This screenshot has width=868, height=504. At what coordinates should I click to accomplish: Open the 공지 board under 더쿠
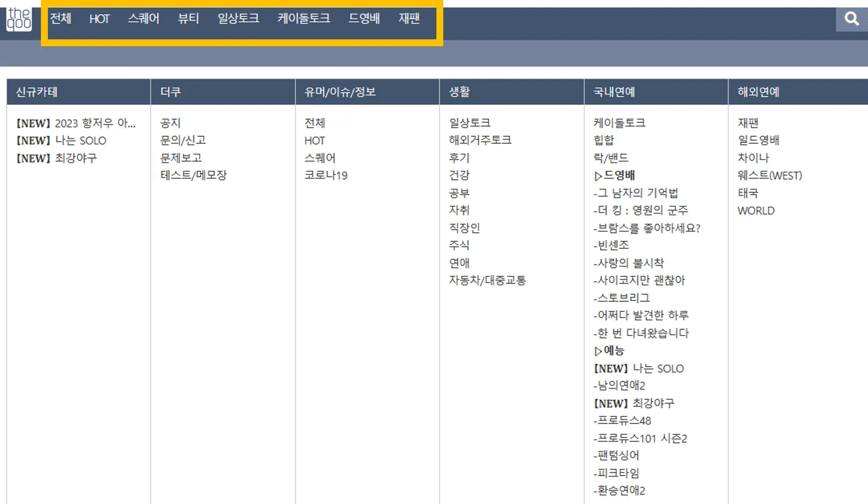(171, 123)
